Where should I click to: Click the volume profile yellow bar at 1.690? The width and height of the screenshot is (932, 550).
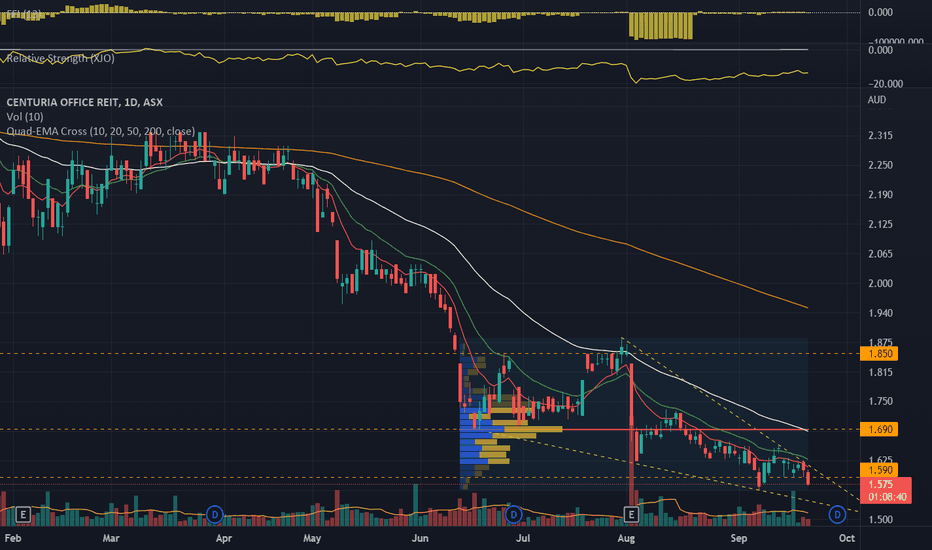tap(533, 429)
